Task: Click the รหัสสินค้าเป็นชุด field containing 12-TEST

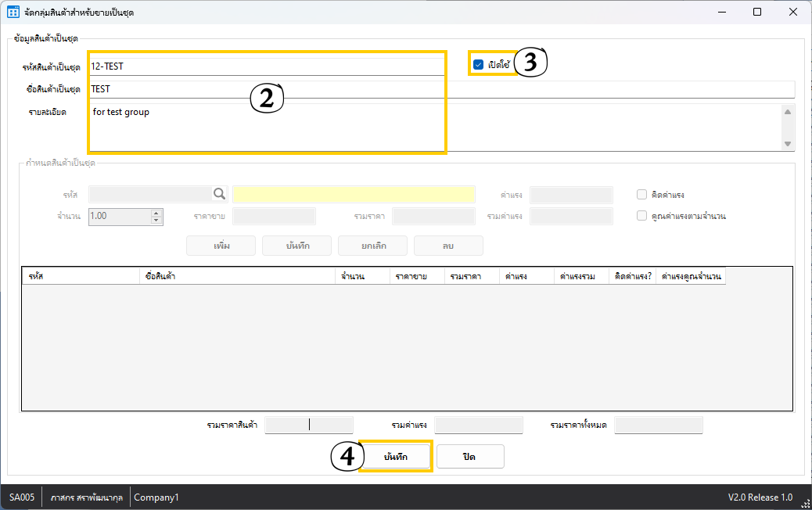Action: pyautogui.click(x=266, y=66)
